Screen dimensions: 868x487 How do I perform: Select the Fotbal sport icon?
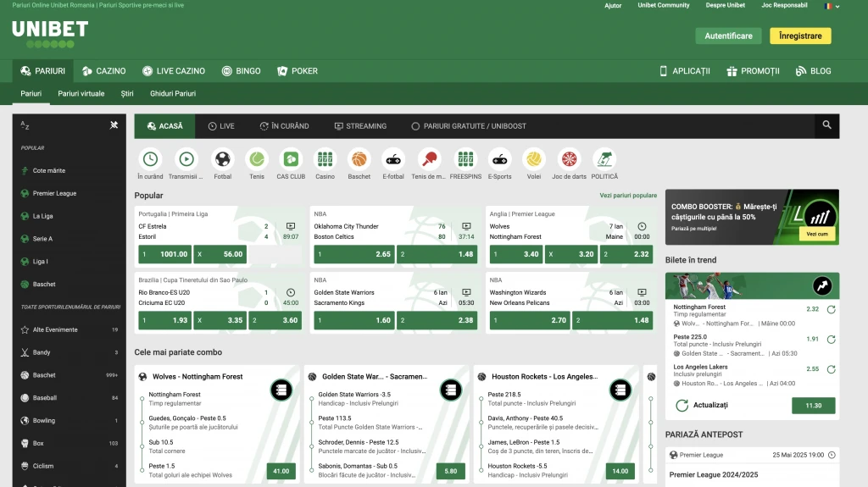(222, 159)
